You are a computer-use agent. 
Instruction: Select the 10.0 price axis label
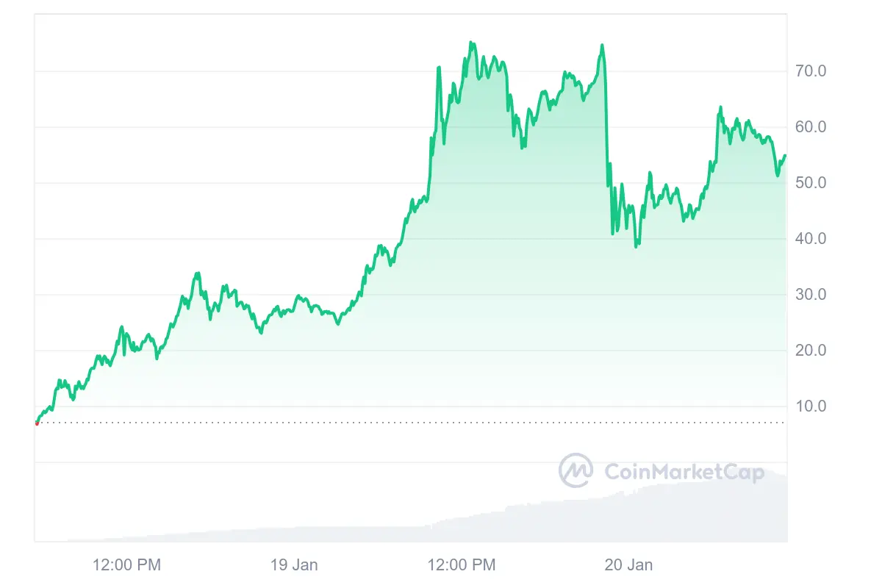click(811, 406)
